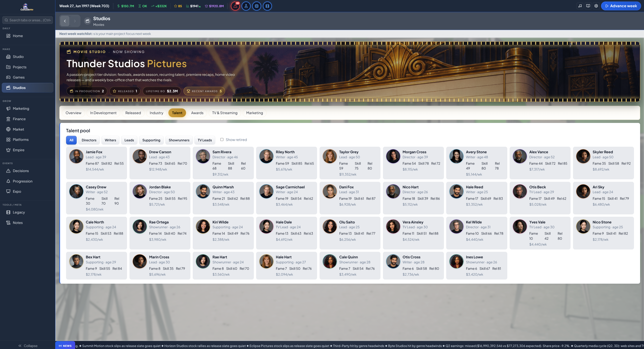Open Bex Hart talent card
Viewport: 644px width, 349px height.
tap(96, 265)
